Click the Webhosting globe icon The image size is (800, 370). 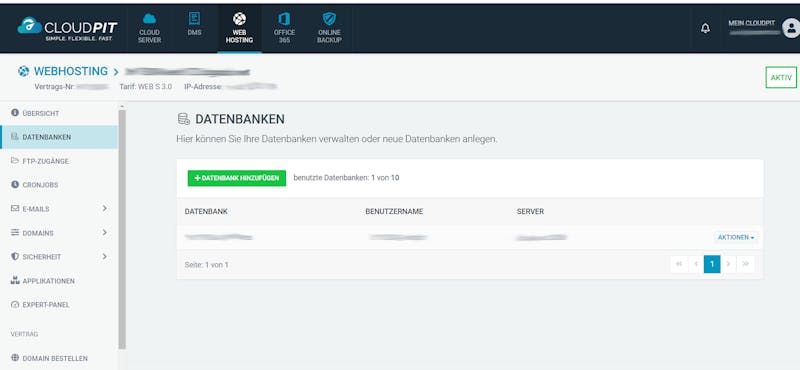(x=23, y=71)
